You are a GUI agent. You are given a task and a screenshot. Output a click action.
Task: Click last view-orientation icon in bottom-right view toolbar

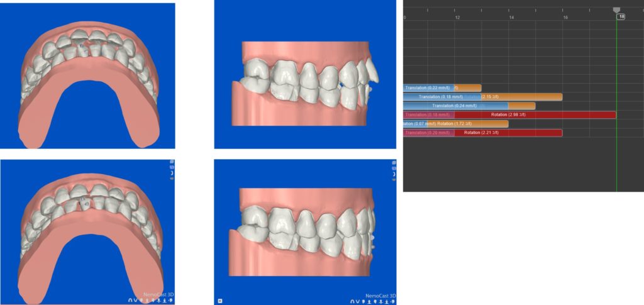(x=394, y=301)
